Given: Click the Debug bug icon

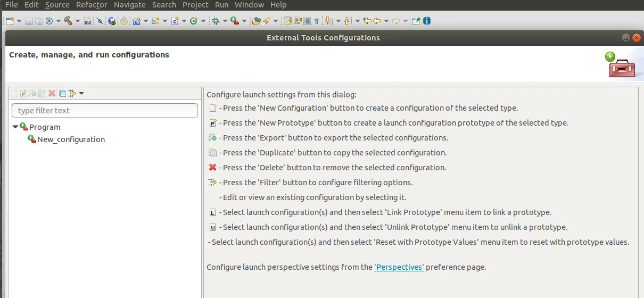Looking at the screenshot, I should (216, 21).
